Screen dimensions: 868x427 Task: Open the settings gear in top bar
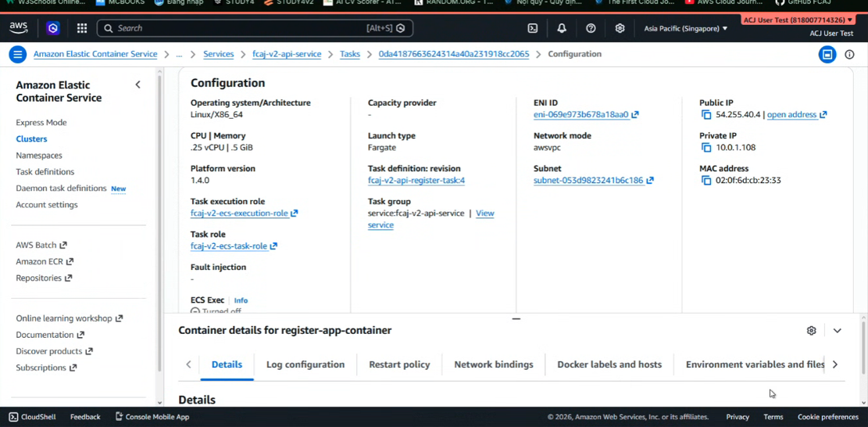pyautogui.click(x=620, y=28)
